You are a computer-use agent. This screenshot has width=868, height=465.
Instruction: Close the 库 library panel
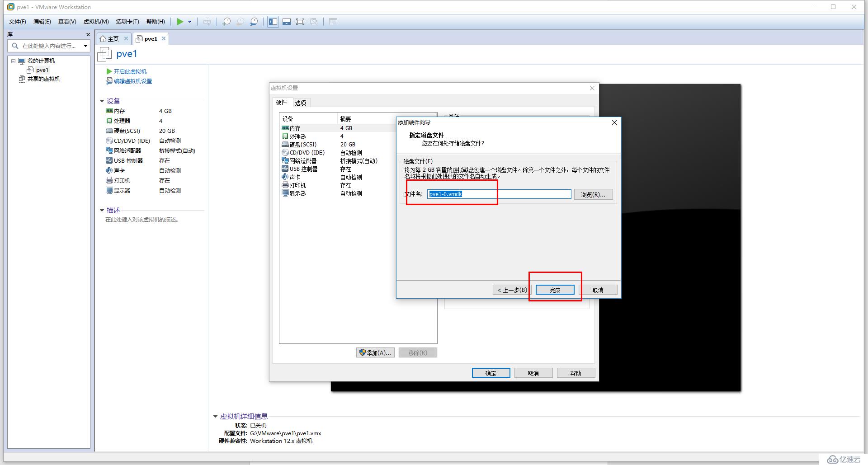click(x=88, y=34)
